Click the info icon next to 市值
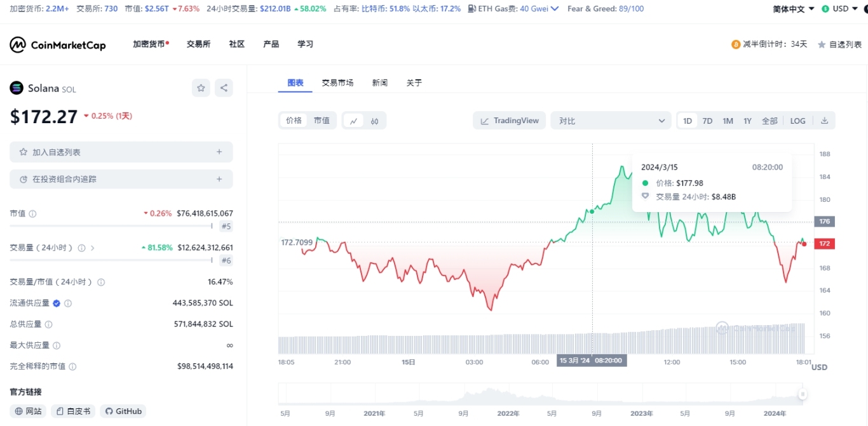868x426 pixels. (x=33, y=214)
